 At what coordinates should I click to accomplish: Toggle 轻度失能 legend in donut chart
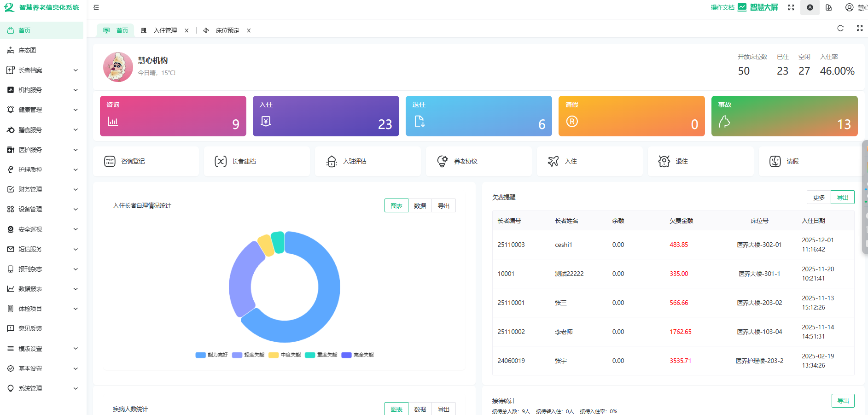click(x=248, y=355)
